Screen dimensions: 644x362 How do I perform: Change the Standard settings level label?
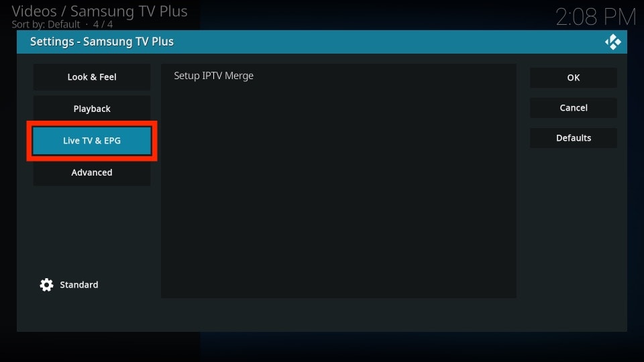tap(79, 285)
